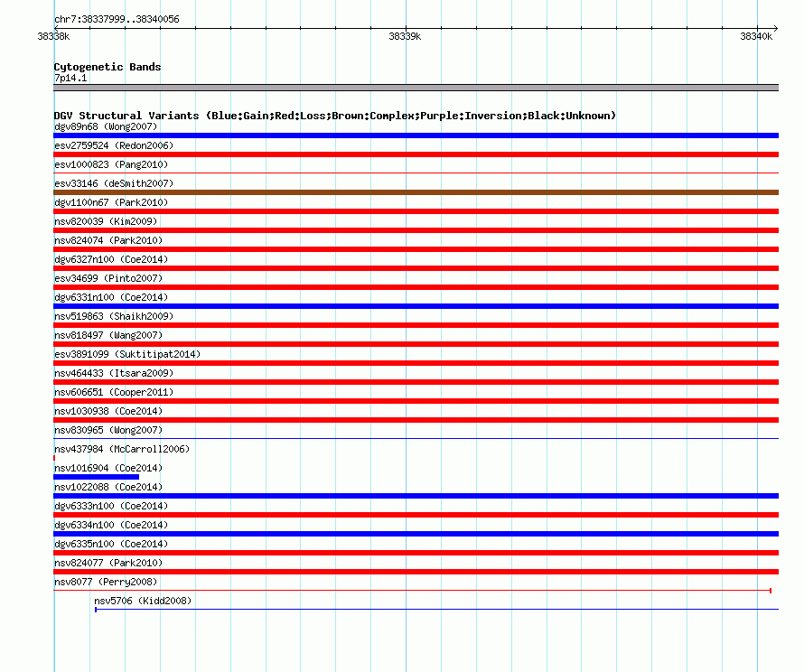Click the nsv820039 (Kim2009) label
804x672 pixels.
[106, 221]
